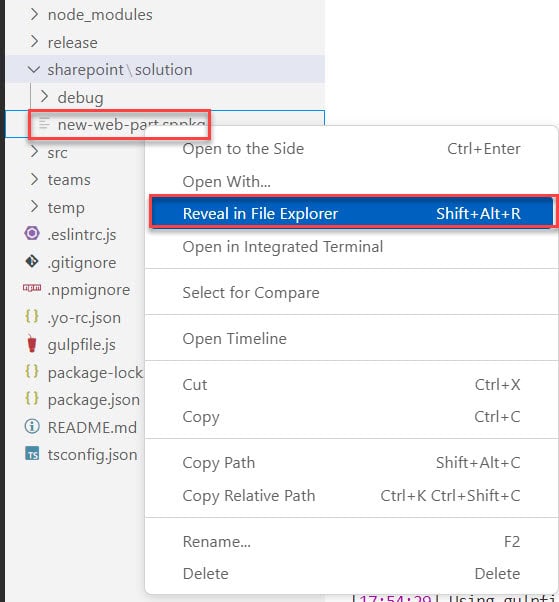
Task: Expand the debug folder chevron
Action: (x=44, y=97)
